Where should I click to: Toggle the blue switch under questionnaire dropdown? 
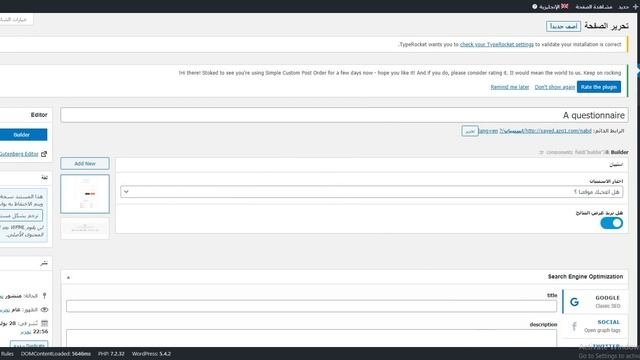pos(611,223)
